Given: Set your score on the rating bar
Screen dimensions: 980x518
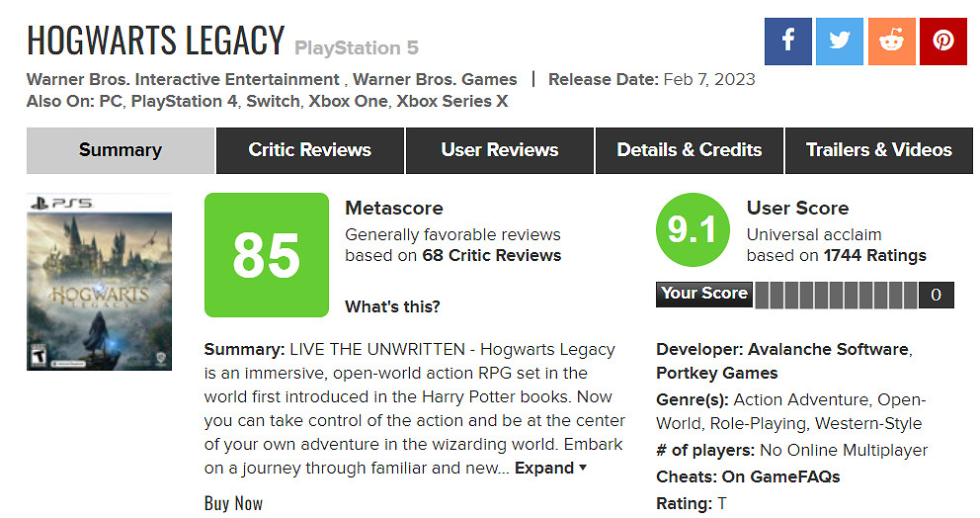Looking at the screenshot, I should pos(836,295).
